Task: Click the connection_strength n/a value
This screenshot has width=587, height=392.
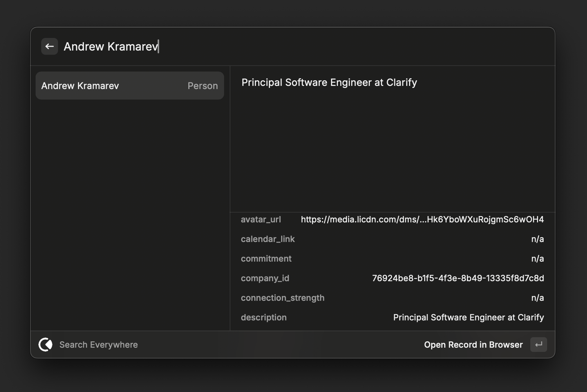Action: tap(537, 298)
